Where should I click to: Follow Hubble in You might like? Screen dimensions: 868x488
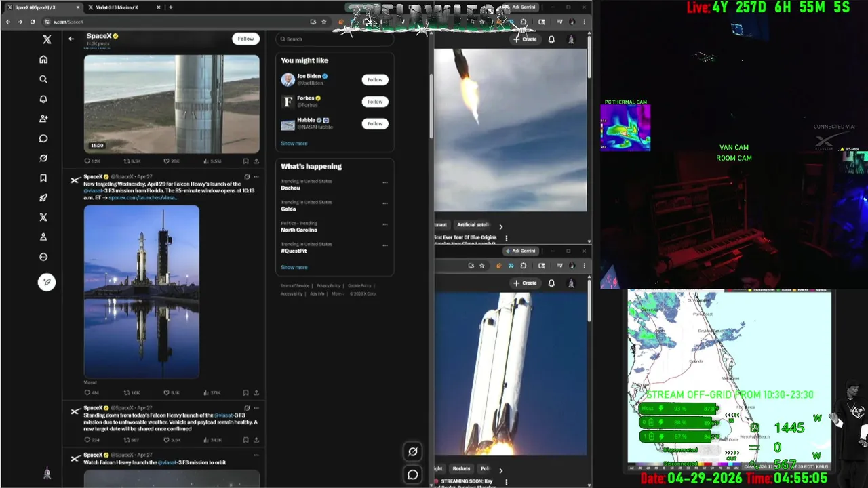[375, 123]
